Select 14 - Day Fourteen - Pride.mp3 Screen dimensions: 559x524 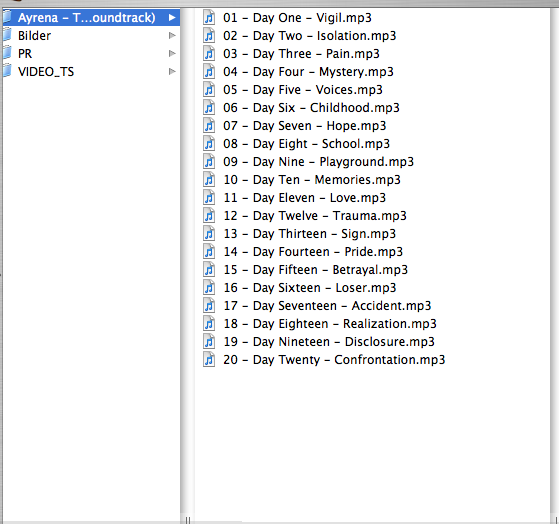pyautogui.click(x=313, y=251)
